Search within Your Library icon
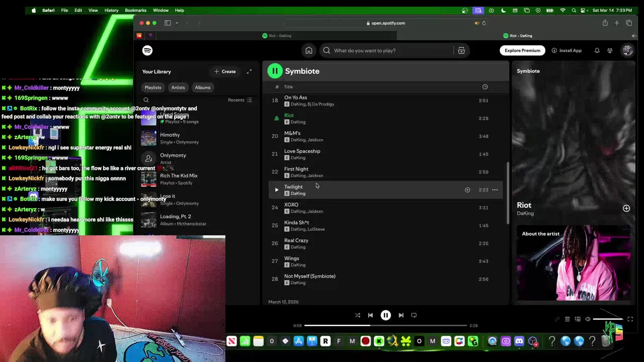 [146, 100]
